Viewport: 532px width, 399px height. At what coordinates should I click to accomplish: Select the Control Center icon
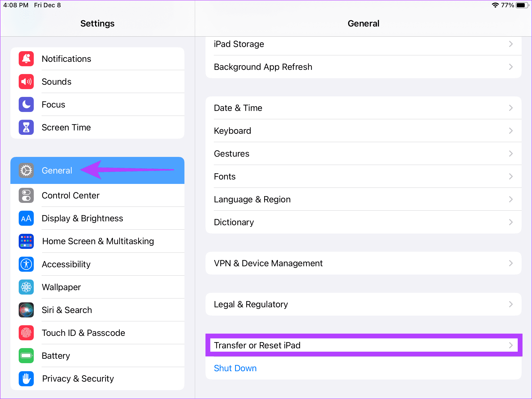pos(26,195)
